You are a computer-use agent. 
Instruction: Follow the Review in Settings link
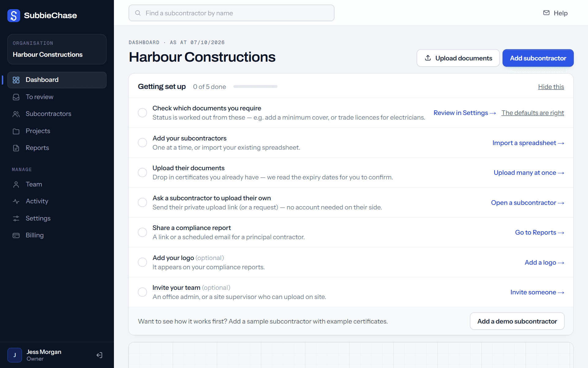[x=465, y=113]
